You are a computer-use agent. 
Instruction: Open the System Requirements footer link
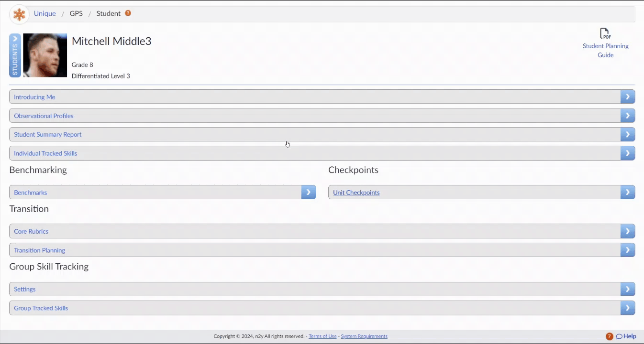(364, 336)
